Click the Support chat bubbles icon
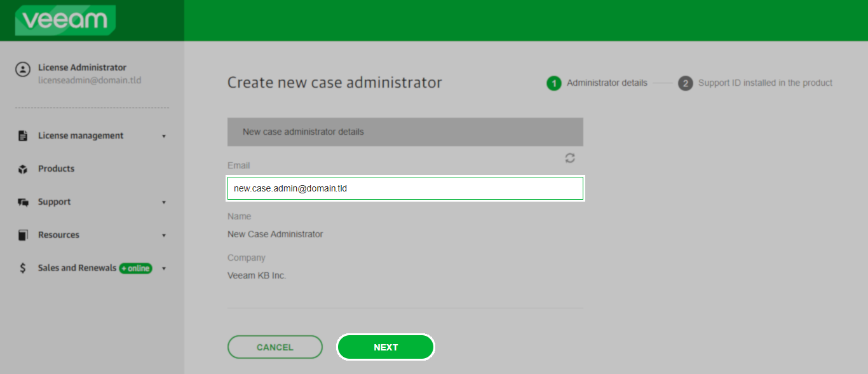868x374 pixels. (x=24, y=202)
